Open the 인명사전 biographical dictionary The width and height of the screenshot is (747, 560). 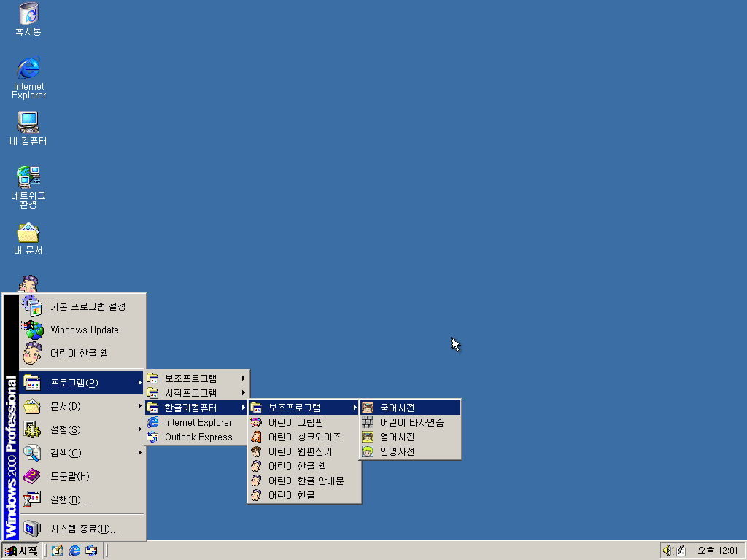point(410,451)
